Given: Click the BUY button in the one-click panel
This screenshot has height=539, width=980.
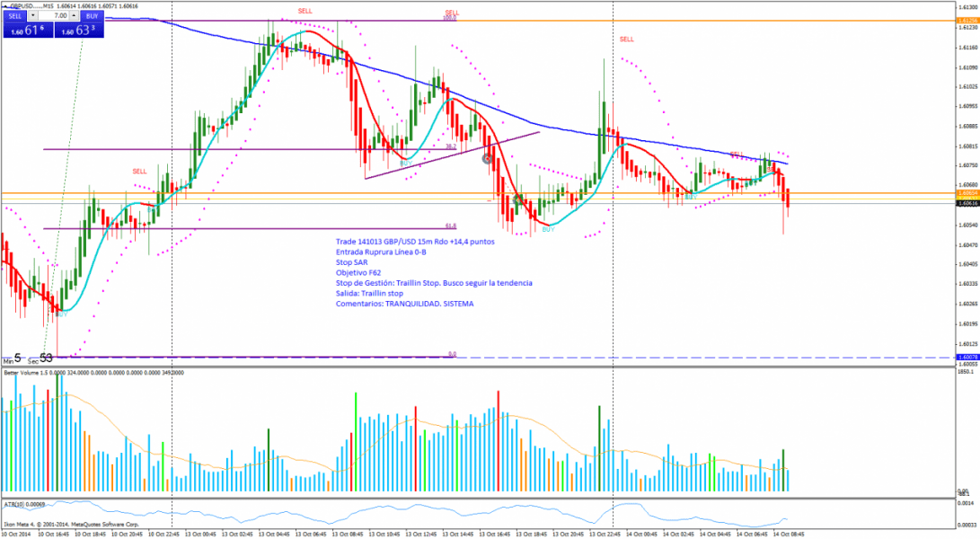Looking at the screenshot, I should point(91,16).
